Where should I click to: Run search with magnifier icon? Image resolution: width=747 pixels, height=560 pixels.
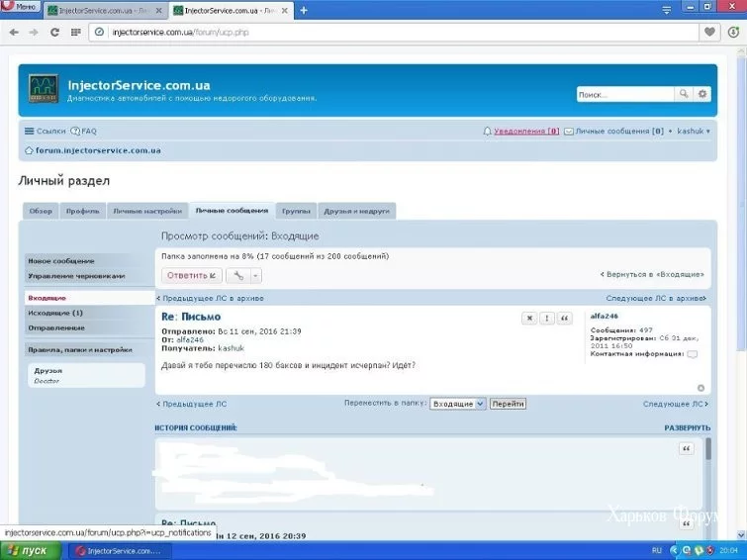(x=684, y=94)
